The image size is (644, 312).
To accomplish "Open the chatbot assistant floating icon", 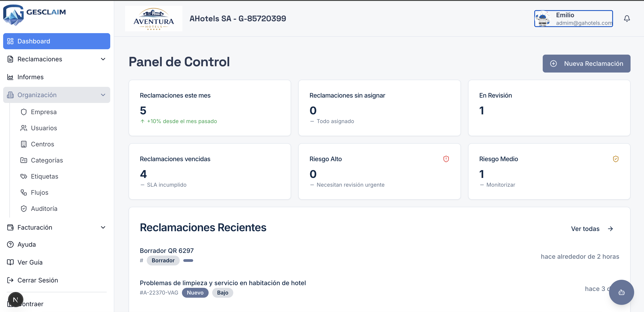I will point(622,292).
